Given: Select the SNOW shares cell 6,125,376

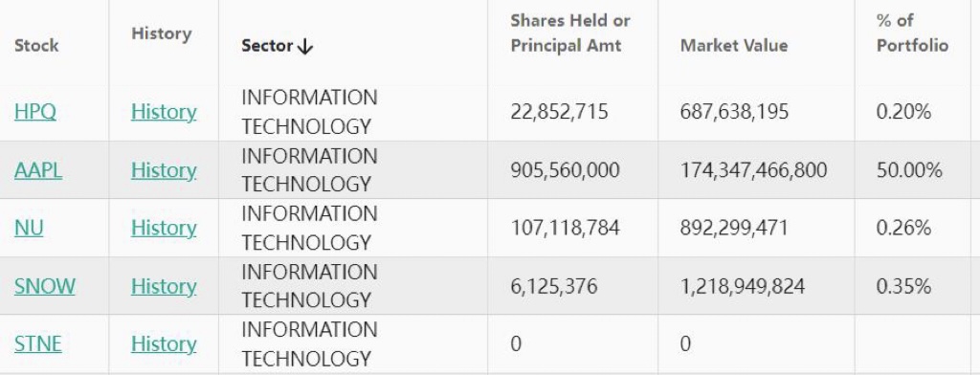Looking at the screenshot, I should [x=554, y=286].
